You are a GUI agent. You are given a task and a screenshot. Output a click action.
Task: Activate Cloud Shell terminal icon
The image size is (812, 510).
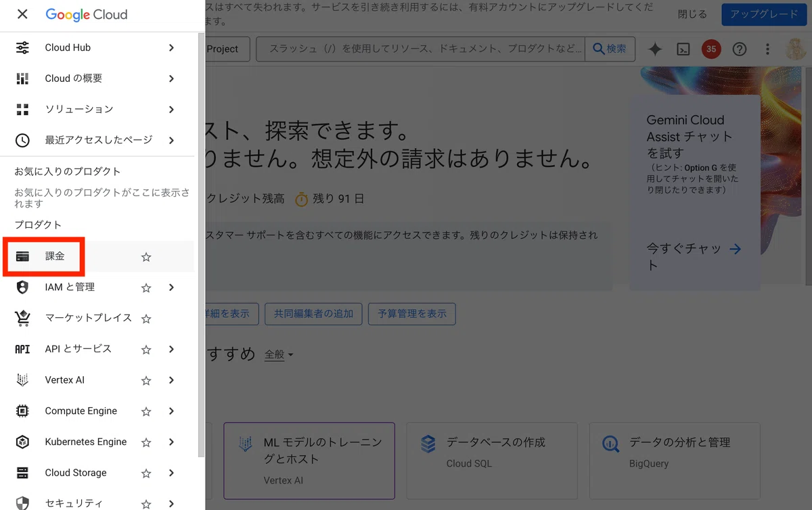[x=683, y=49]
